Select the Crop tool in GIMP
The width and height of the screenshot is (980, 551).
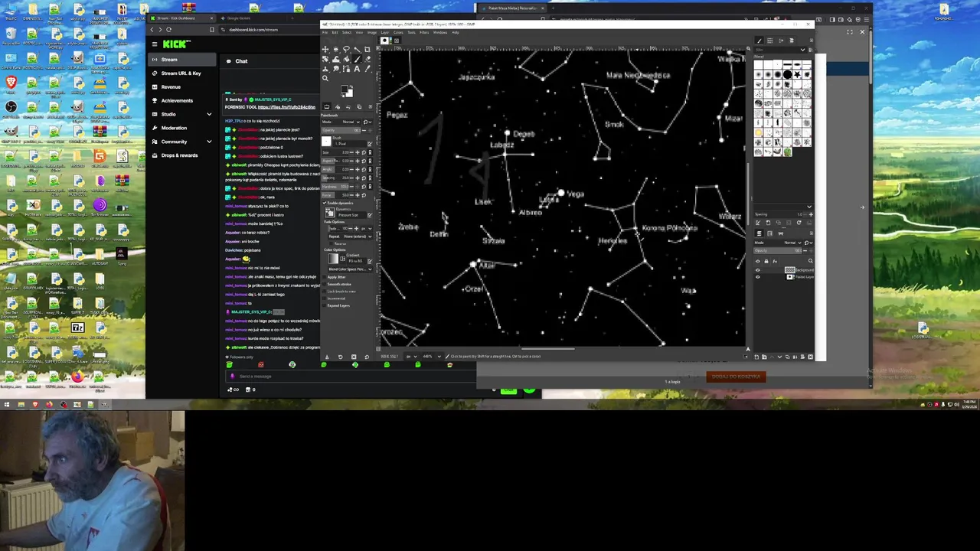pos(367,50)
